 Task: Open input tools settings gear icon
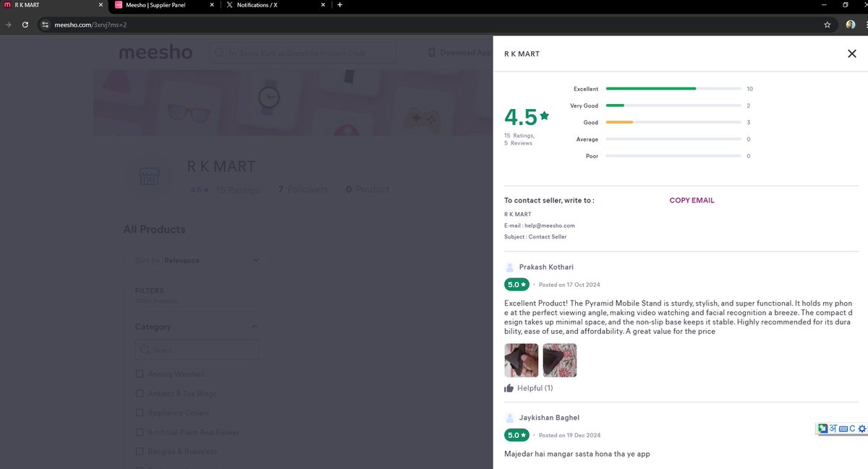861,429
